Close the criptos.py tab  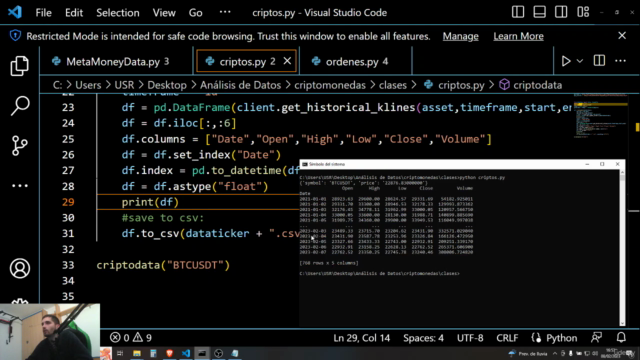287,61
